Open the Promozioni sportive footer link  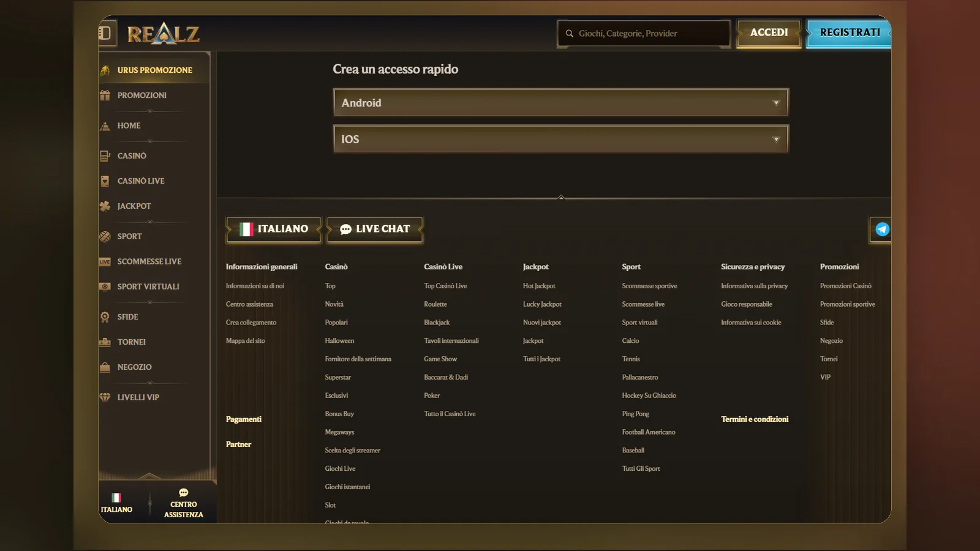click(848, 304)
